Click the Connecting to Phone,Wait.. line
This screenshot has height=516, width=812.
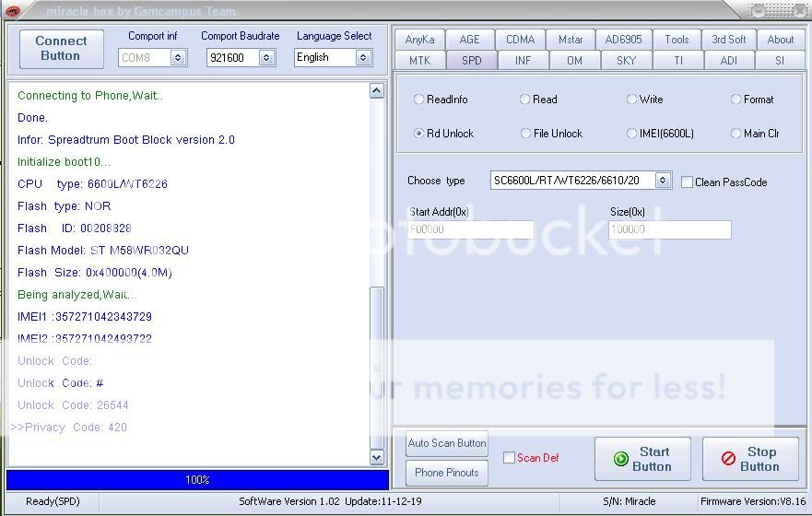coord(90,95)
